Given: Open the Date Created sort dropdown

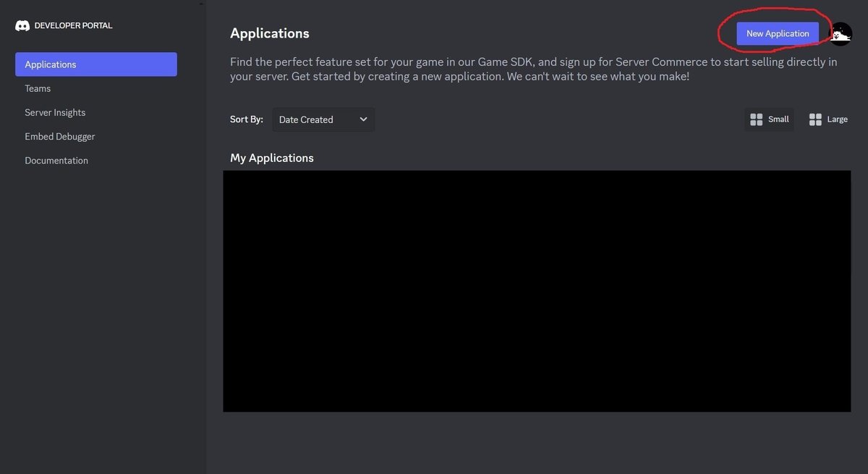Looking at the screenshot, I should [323, 119].
